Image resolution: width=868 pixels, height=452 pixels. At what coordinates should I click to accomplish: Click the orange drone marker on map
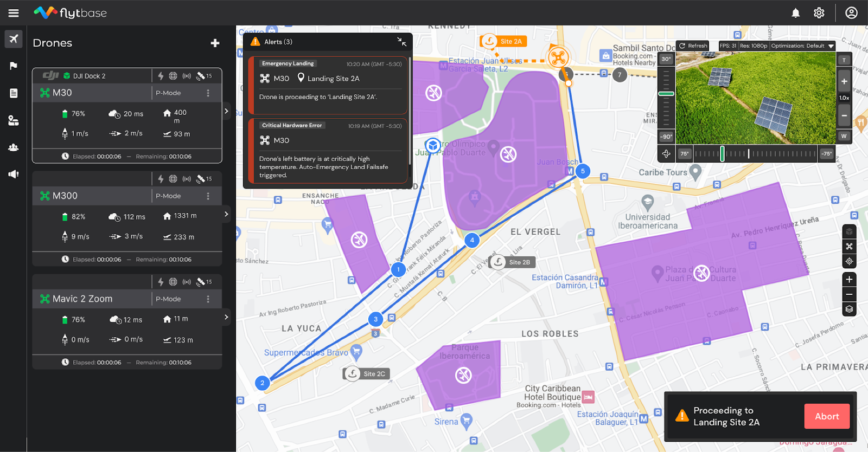pos(558,57)
